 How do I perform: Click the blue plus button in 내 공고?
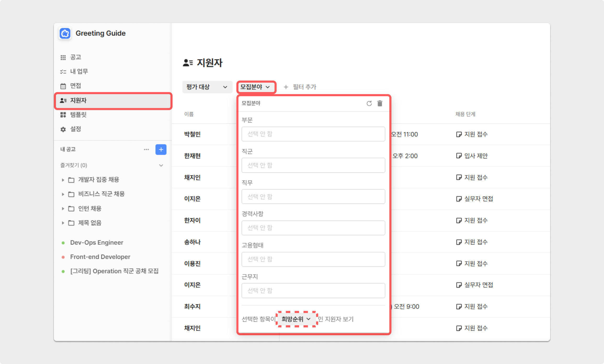pos(161,149)
